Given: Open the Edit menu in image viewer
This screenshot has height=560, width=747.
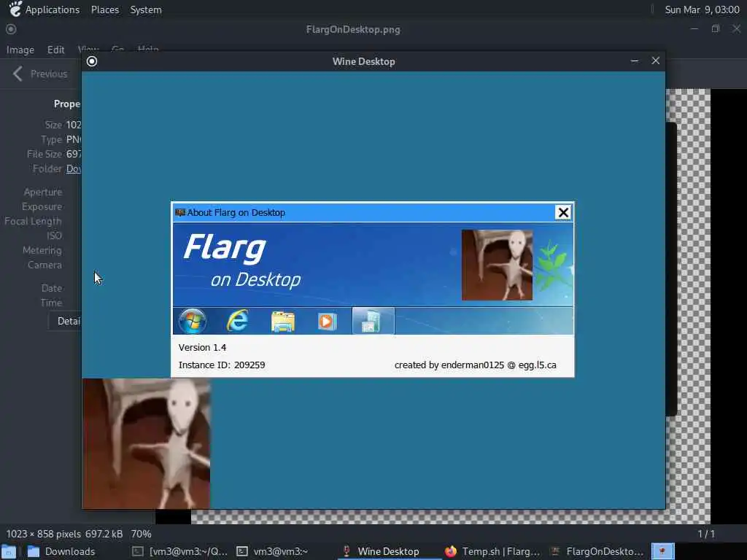Looking at the screenshot, I should (55, 50).
